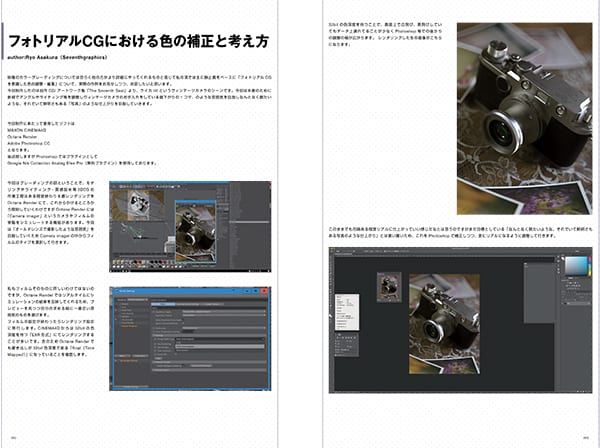Click the author line Ryo Asakura (Seventhgraphics)

point(57,57)
